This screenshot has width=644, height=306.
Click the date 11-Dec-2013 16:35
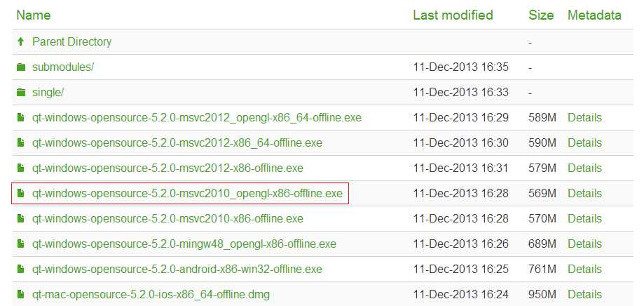[x=461, y=67]
